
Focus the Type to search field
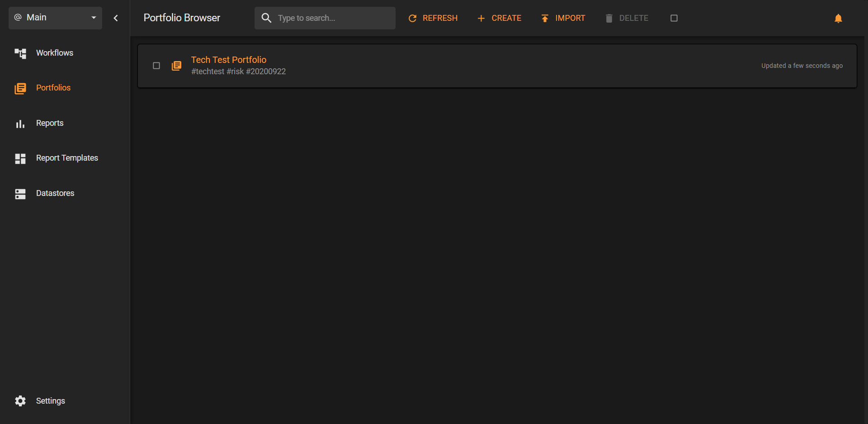point(325,18)
